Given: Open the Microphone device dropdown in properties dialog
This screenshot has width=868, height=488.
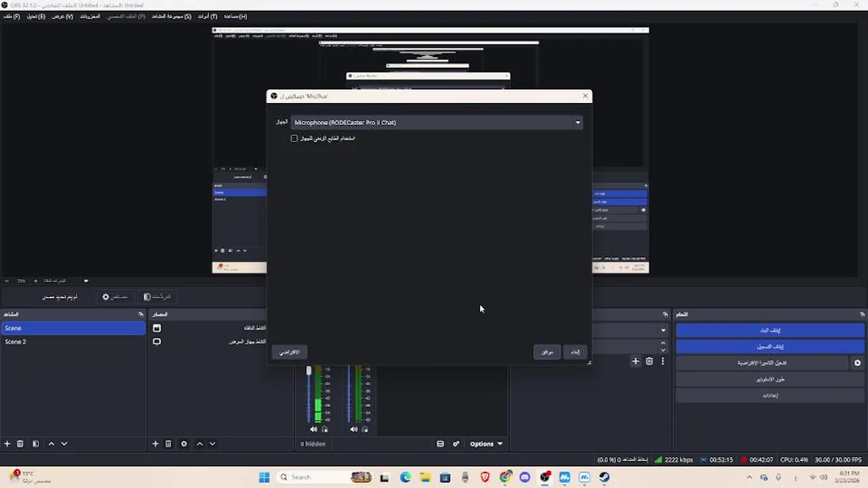Looking at the screenshot, I should click(x=437, y=123).
